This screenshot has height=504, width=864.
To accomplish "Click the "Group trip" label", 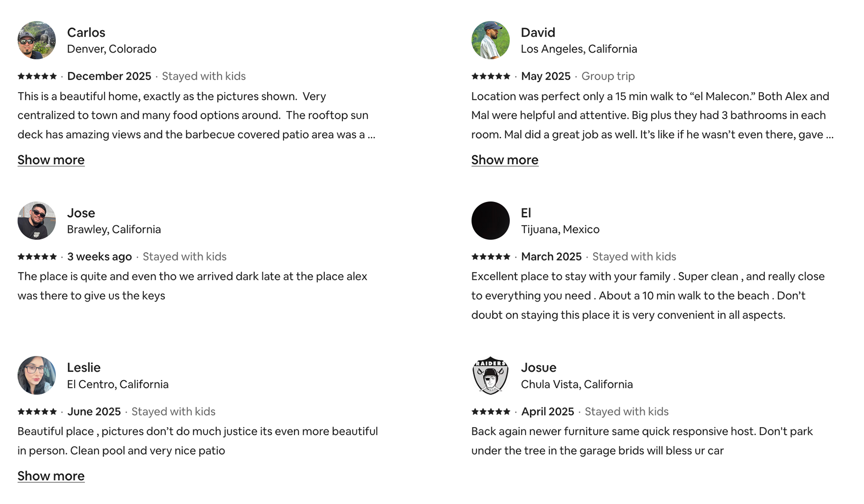I will click(x=608, y=76).
